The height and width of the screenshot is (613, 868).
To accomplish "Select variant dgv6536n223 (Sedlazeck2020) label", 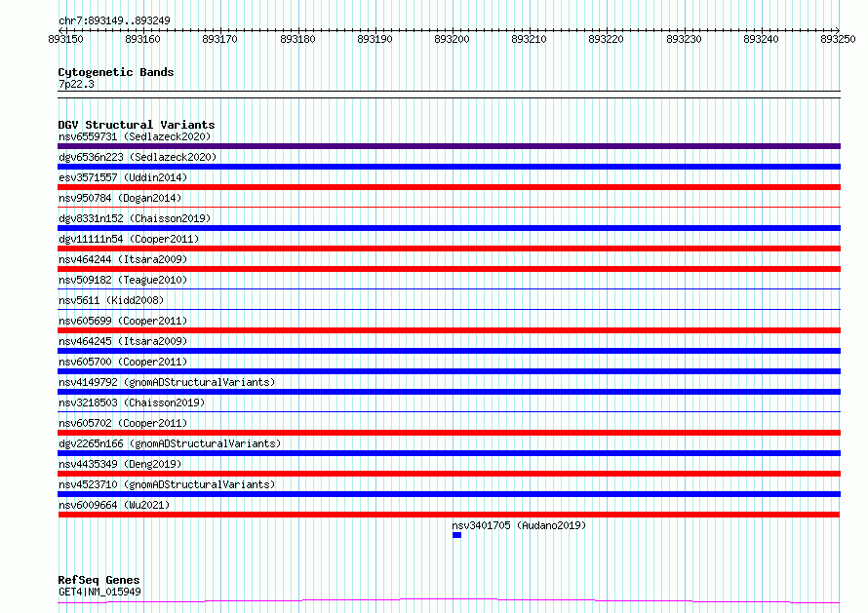I will coord(138,157).
